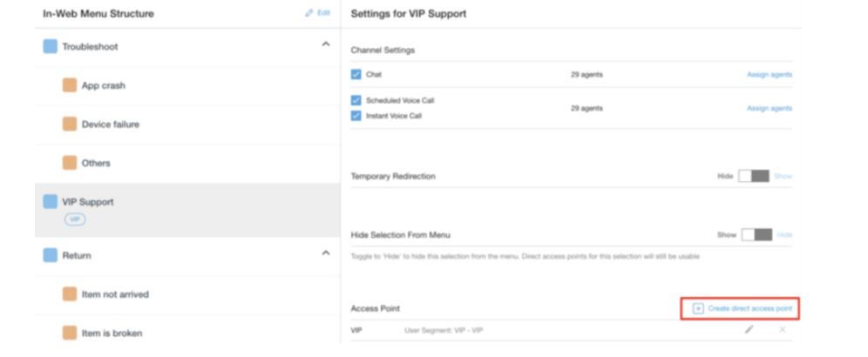Delete VIP access point with X icon
The height and width of the screenshot is (357, 868).
pos(782,330)
